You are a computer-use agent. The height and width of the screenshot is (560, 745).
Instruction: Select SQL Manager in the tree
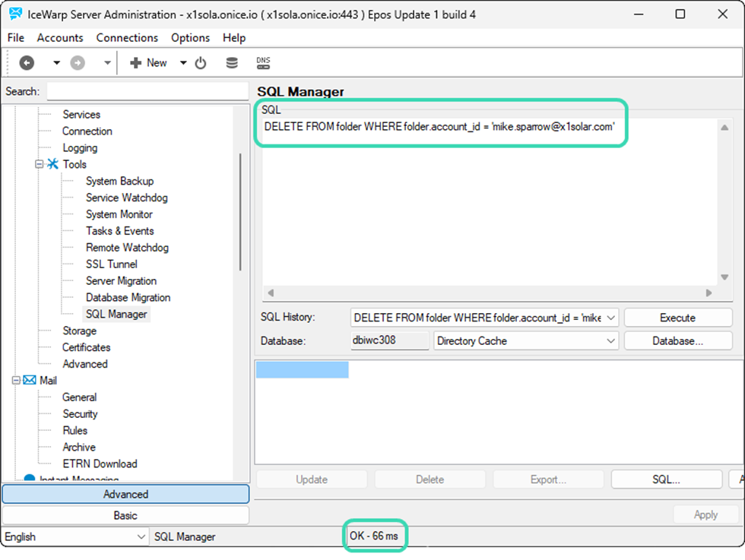coord(116,314)
